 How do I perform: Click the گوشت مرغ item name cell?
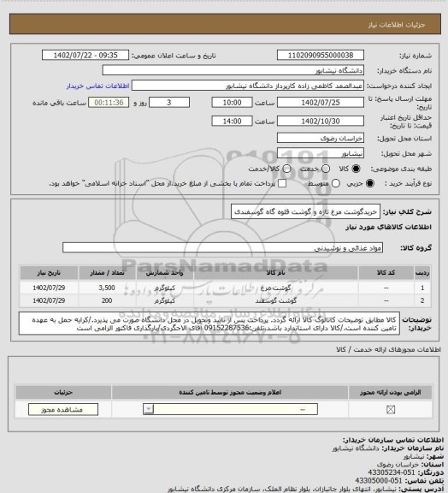[x=275, y=288]
